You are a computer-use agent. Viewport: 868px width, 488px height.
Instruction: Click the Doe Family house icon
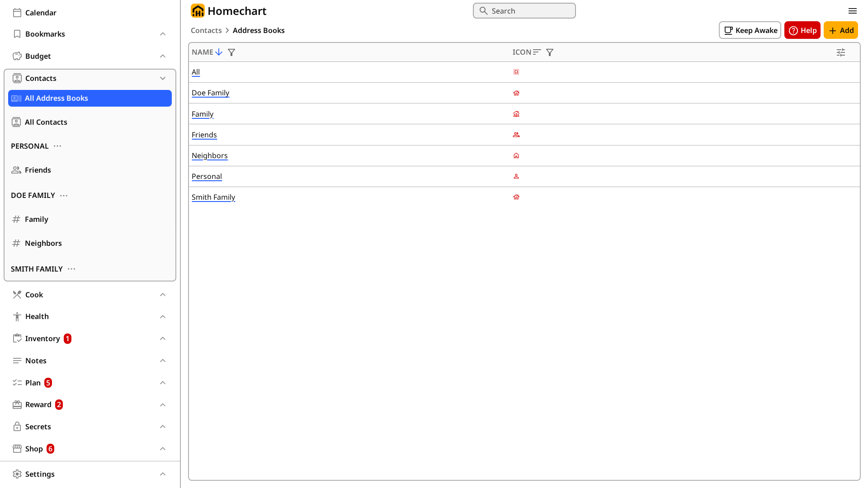point(516,93)
